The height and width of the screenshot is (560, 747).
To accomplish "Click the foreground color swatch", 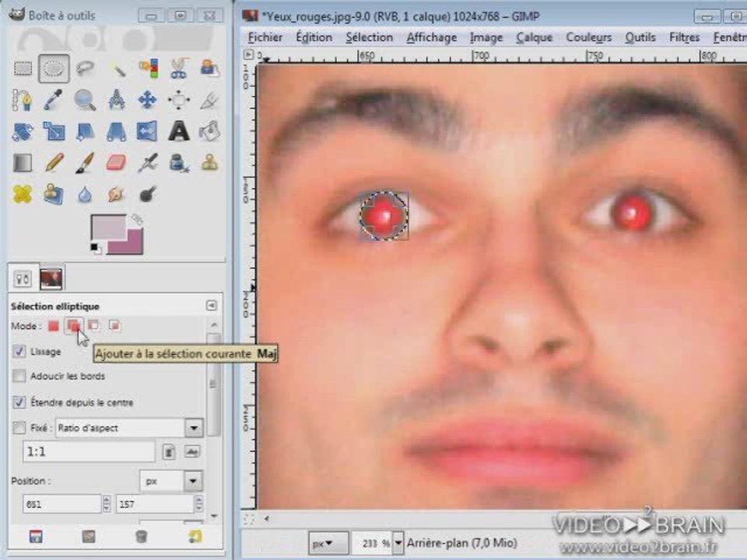I will coord(107,226).
